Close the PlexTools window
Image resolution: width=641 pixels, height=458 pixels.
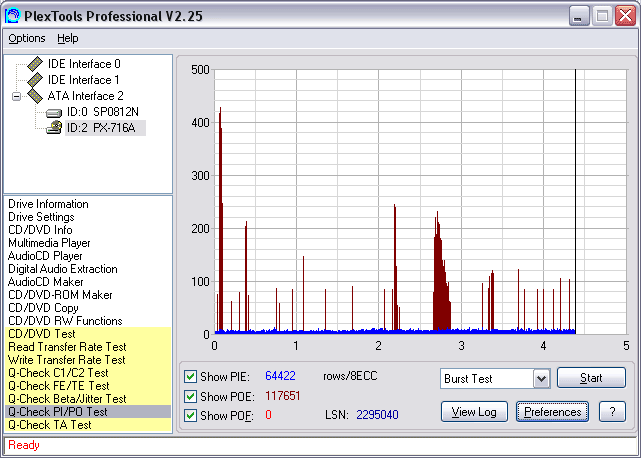pos(625,16)
